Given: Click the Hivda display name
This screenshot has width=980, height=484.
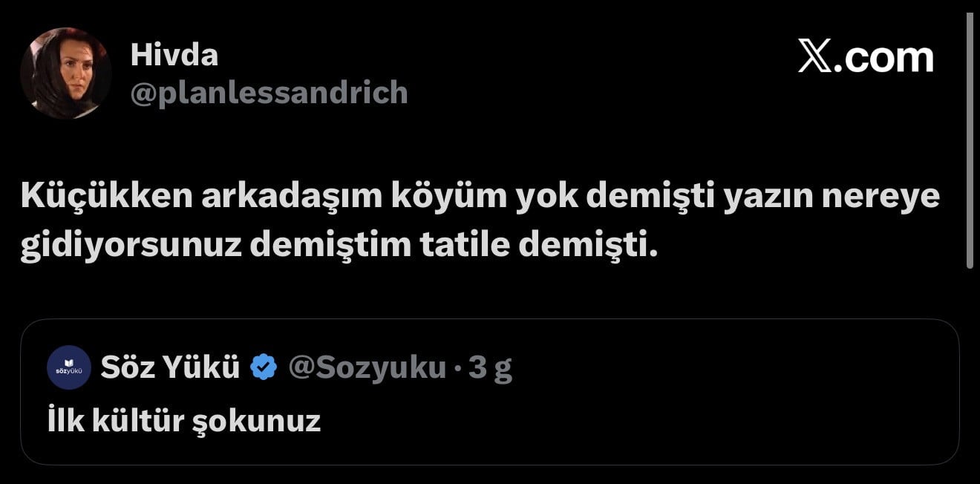Looking at the screenshot, I should pos(174,55).
